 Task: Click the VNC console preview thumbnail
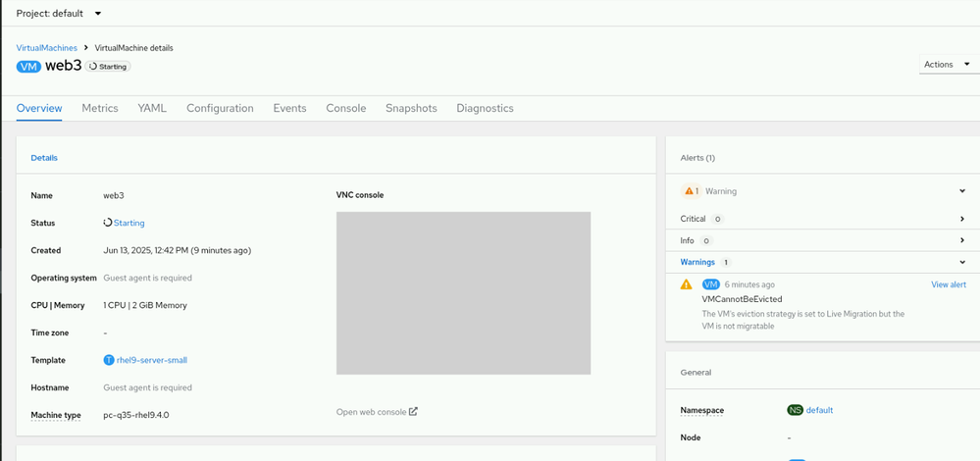tap(463, 292)
